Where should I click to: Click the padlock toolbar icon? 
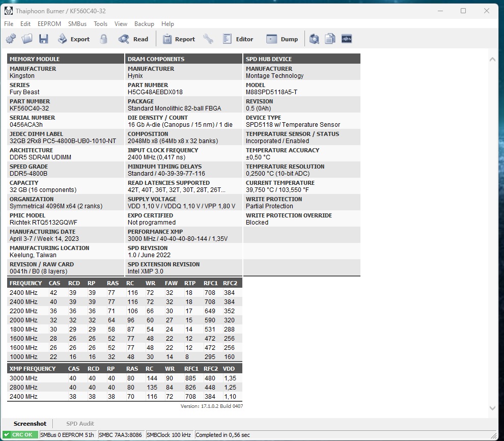[103, 39]
